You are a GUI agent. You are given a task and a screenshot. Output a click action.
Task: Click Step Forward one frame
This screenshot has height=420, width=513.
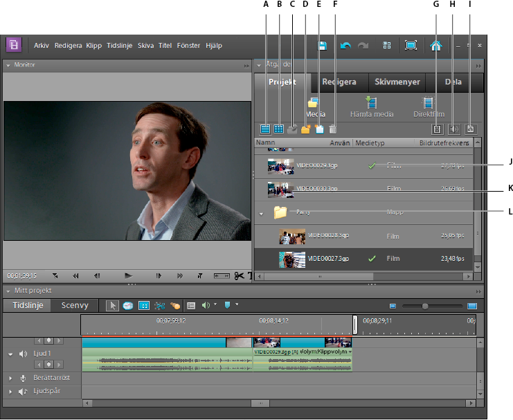point(159,276)
